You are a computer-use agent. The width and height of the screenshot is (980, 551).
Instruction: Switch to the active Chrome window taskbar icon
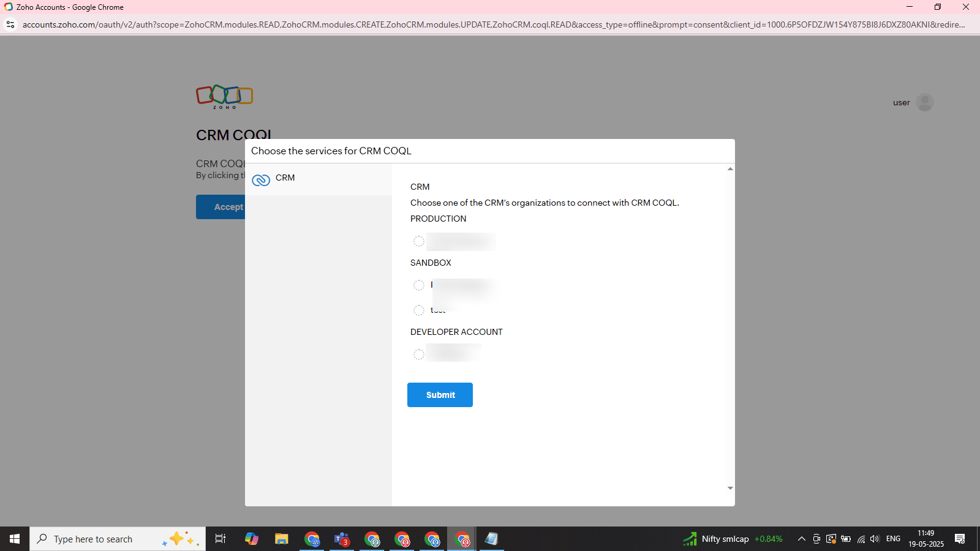(x=462, y=539)
